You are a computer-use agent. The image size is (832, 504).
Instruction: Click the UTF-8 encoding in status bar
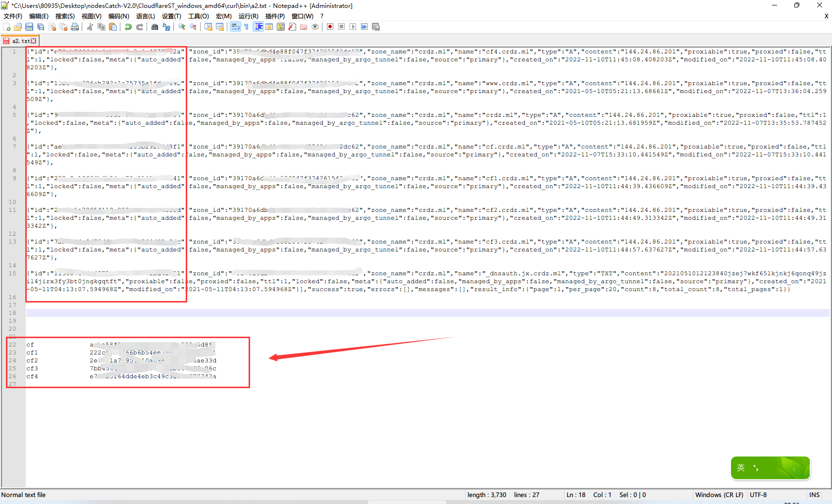pos(758,495)
